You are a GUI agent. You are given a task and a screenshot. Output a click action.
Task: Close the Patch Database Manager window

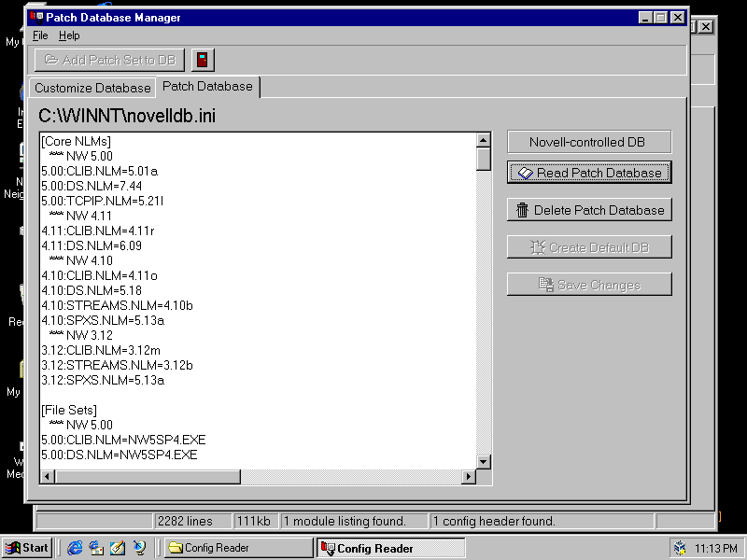[678, 18]
